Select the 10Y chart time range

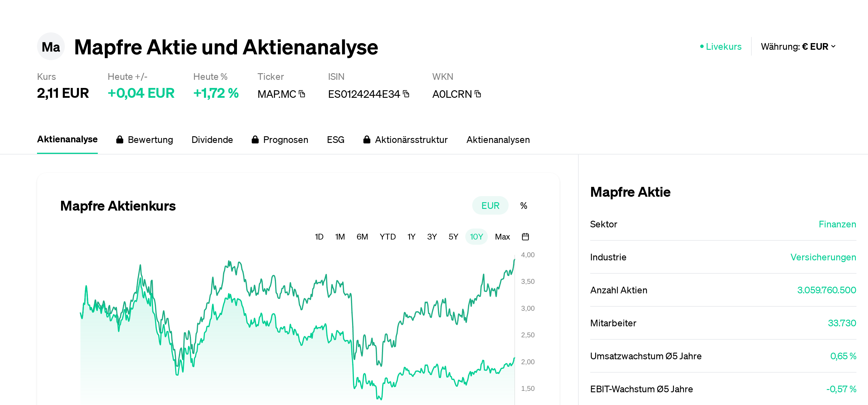click(x=476, y=237)
